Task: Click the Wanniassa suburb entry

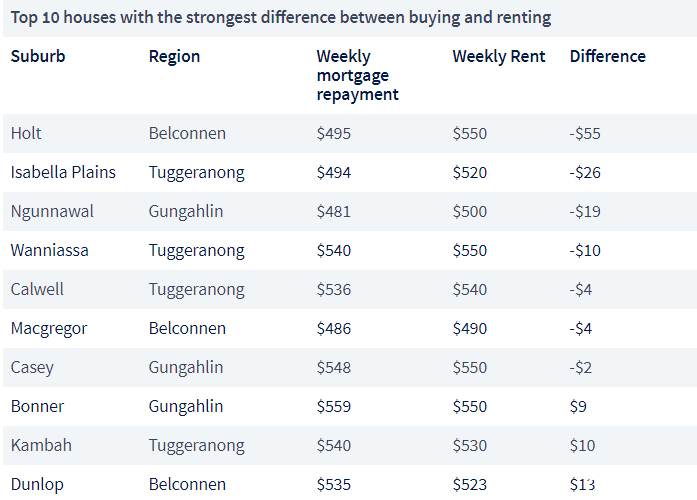Action: point(49,250)
